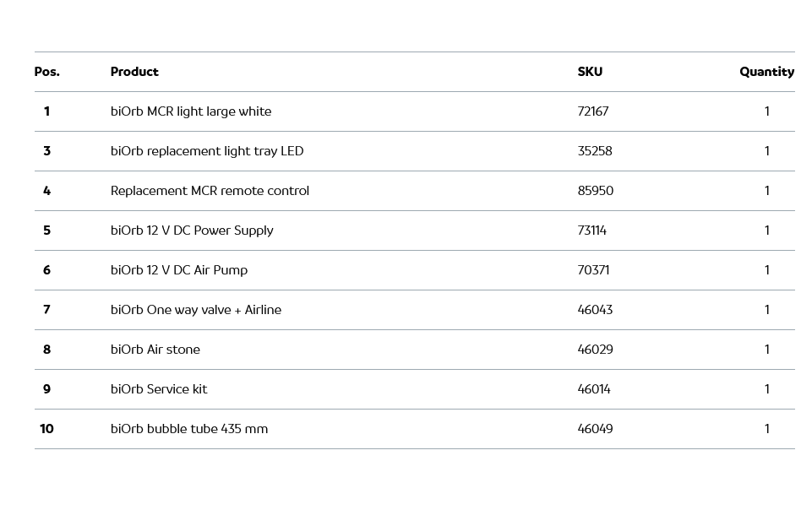Select biOrb replacement light tray LED
This screenshot has height=510, width=812.
coord(207,151)
